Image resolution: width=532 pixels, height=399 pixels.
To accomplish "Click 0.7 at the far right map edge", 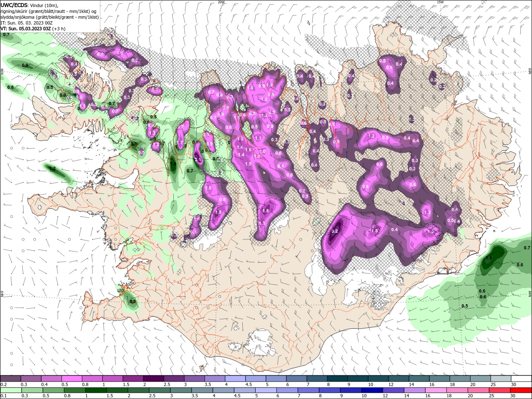I will click(x=527, y=248).
